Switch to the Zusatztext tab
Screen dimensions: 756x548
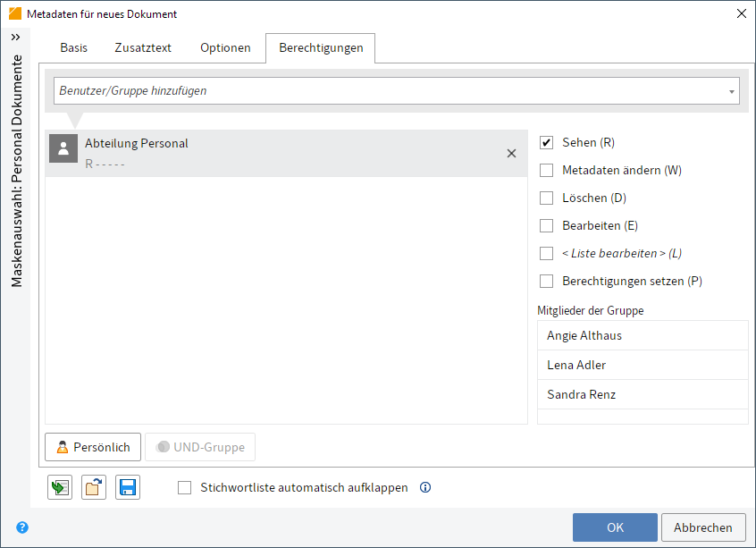point(143,47)
